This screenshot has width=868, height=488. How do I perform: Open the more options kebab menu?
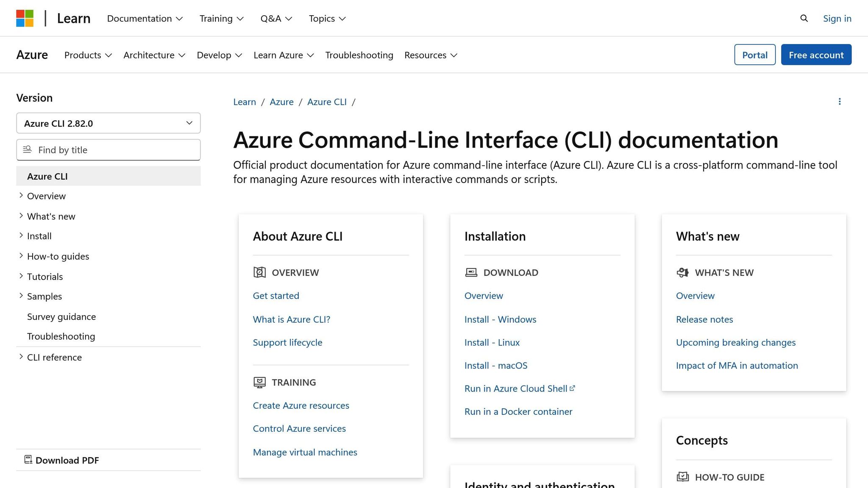[x=840, y=102]
